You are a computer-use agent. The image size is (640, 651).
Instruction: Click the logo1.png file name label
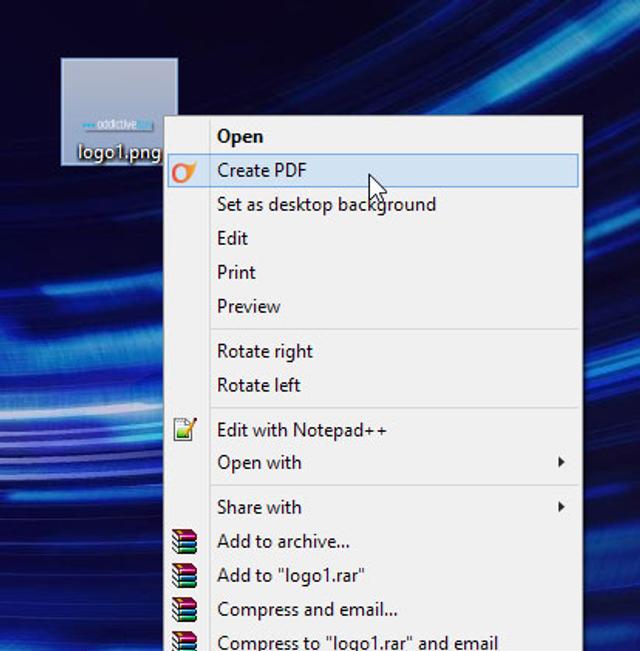tap(118, 153)
